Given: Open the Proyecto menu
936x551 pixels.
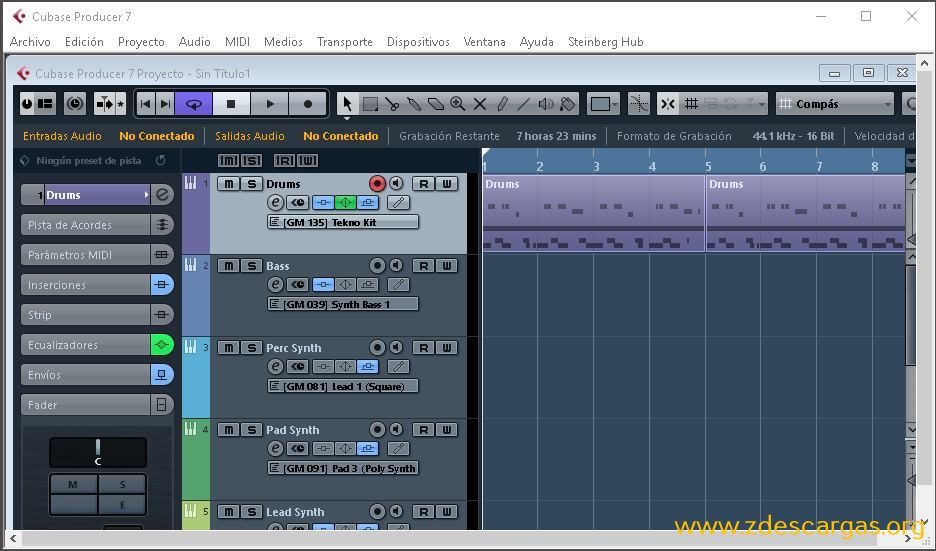Looking at the screenshot, I should click(x=141, y=42).
